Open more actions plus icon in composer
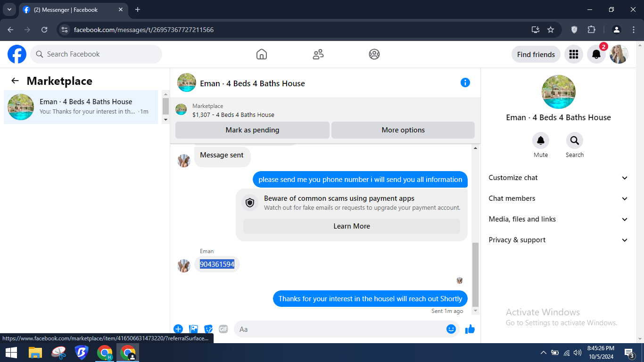The image size is (644, 362). point(178,329)
